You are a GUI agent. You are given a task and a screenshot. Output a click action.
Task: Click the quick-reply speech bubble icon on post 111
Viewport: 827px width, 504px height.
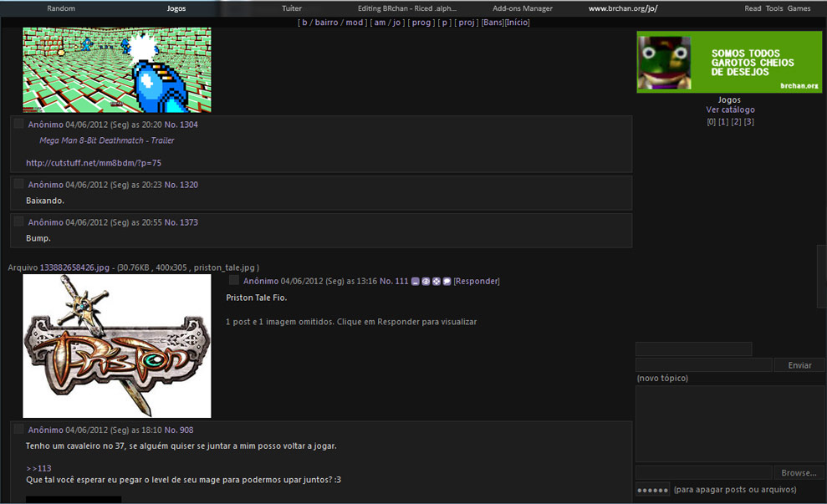click(447, 282)
